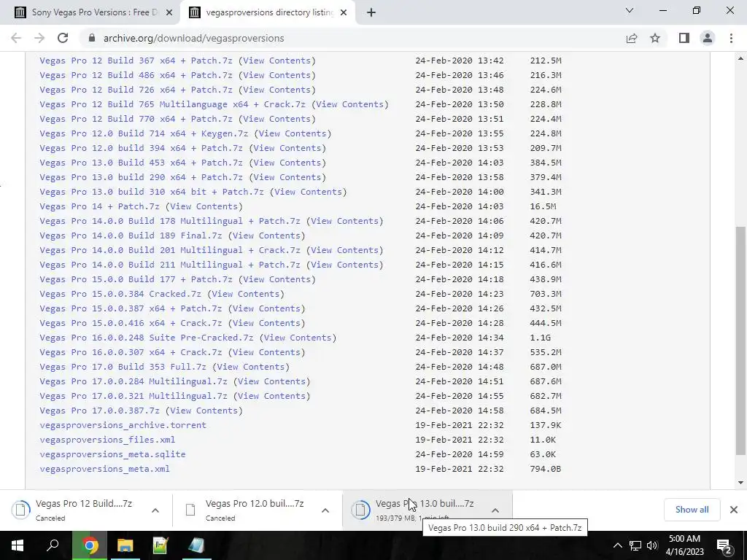Download Vegas Pro 15.0.0.384 Cracked.7z
Image resolution: width=747 pixels, height=560 pixels.
[120, 294]
